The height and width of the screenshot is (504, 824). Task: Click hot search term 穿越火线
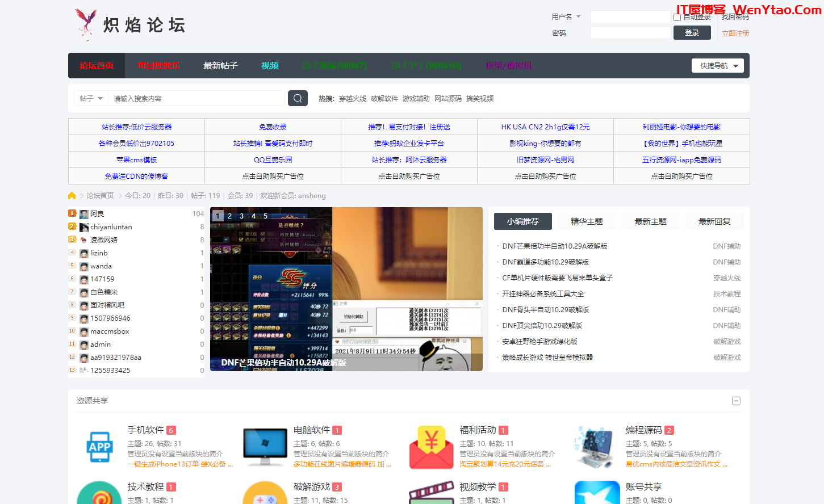[353, 99]
